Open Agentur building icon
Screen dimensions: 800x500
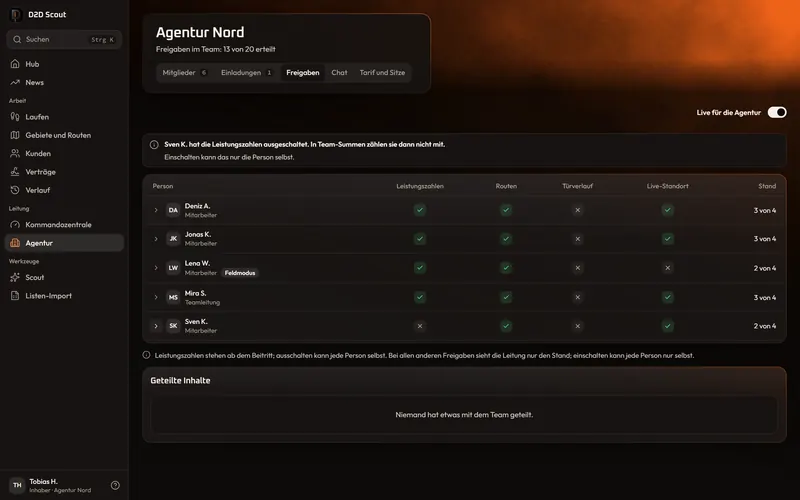[15, 243]
